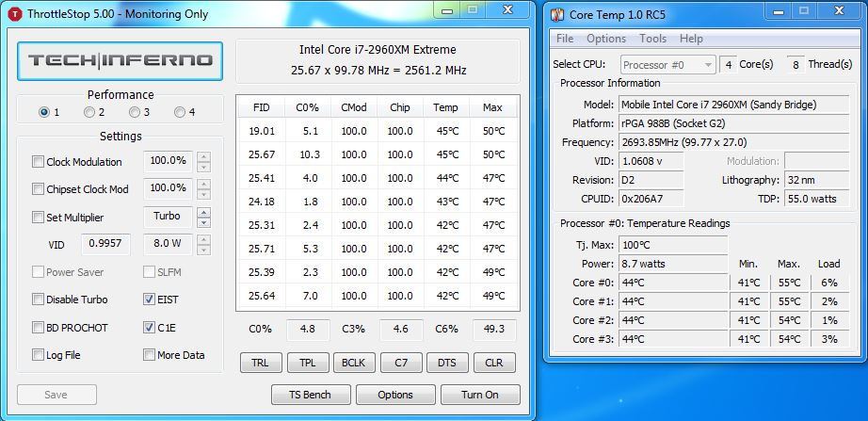This screenshot has height=421, width=868.
Task: Click Clock Modulation up spinner arrow
Action: coord(204,156)
